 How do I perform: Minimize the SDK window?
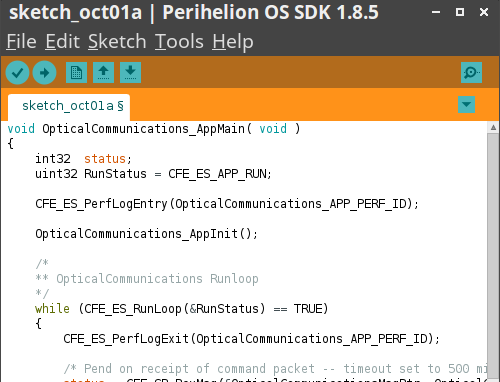[436, 12]
